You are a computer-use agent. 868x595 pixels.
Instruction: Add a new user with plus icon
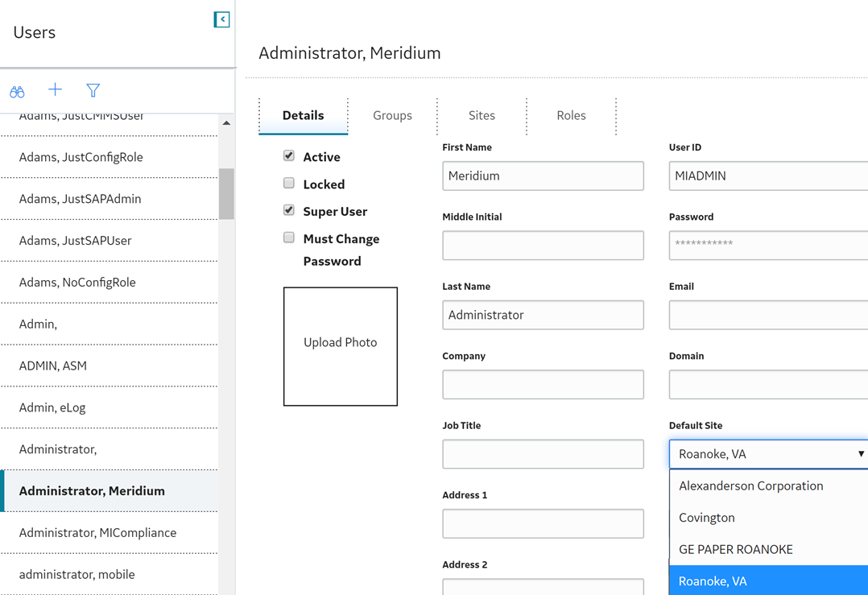coord(56,89)
